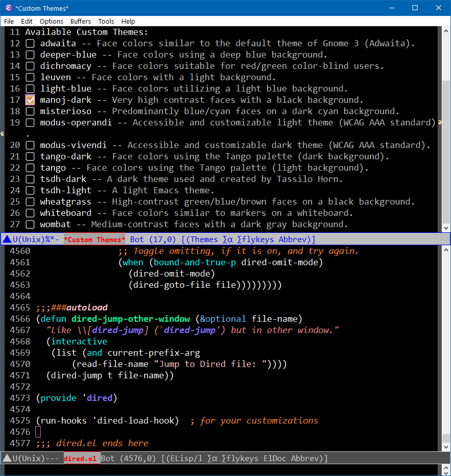Enable the wheatgrass theme checkbox

click(x=30, y=202)
